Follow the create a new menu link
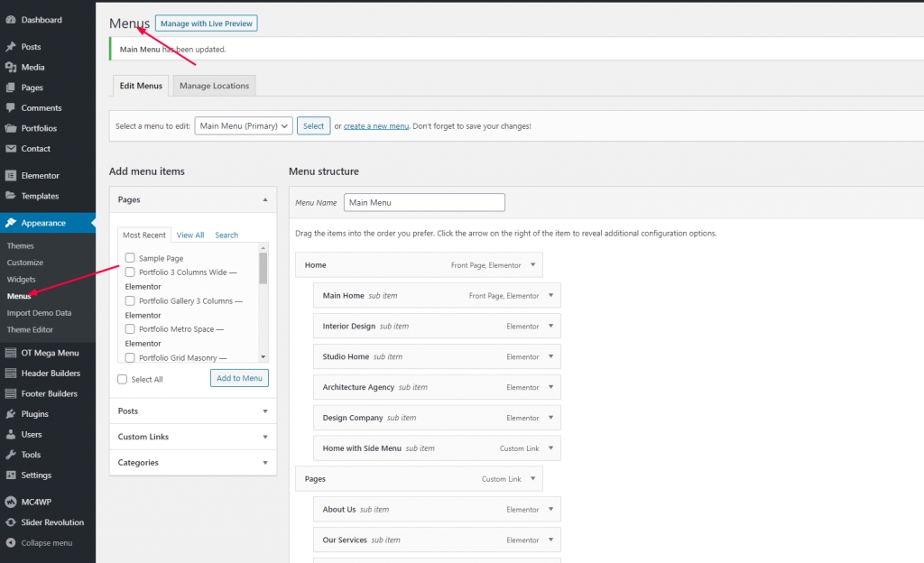 point(376,126)
